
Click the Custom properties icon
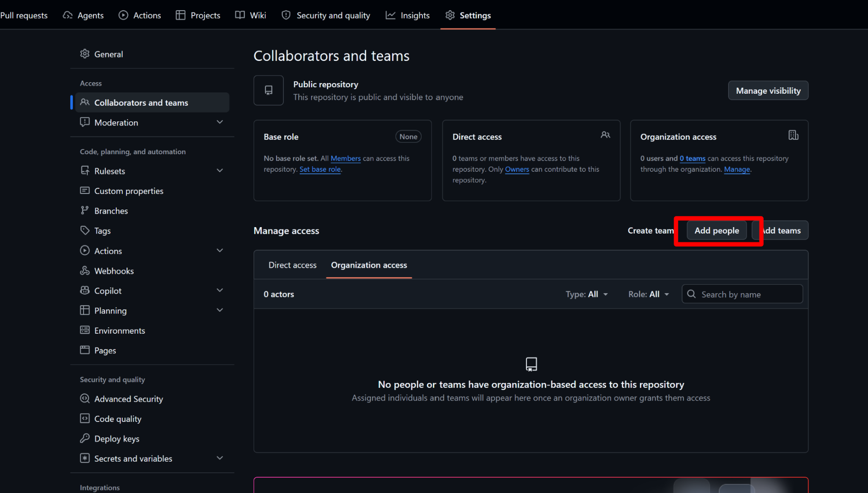coord(84,190)
